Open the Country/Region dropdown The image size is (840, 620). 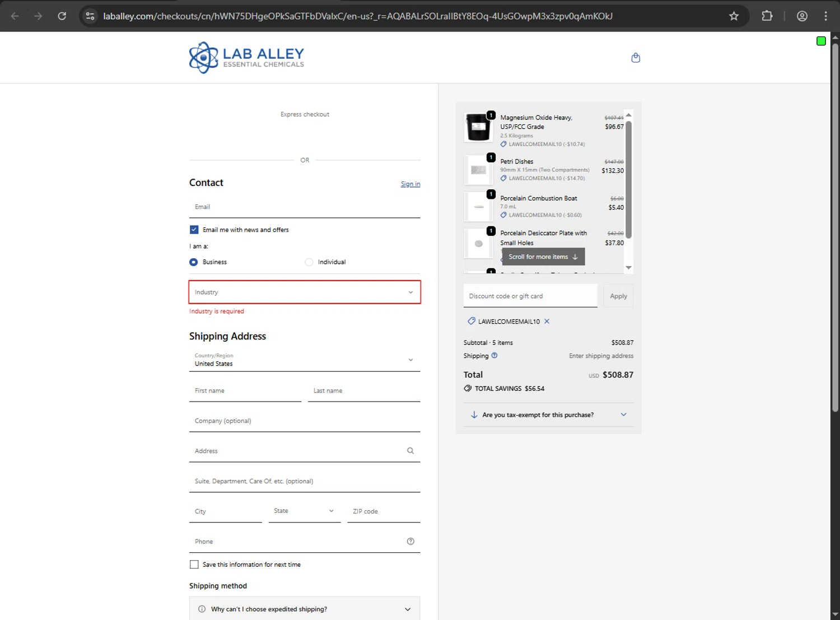[305, 360]
